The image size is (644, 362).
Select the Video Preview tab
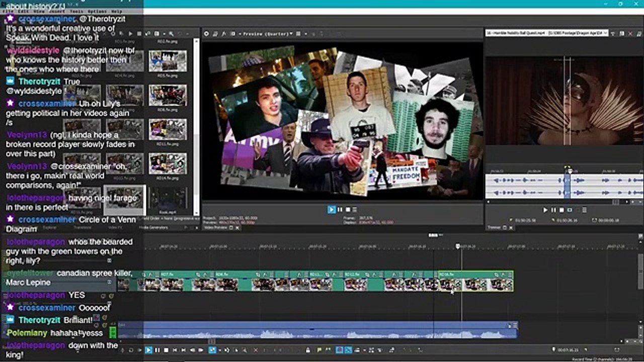coord(216,228)
